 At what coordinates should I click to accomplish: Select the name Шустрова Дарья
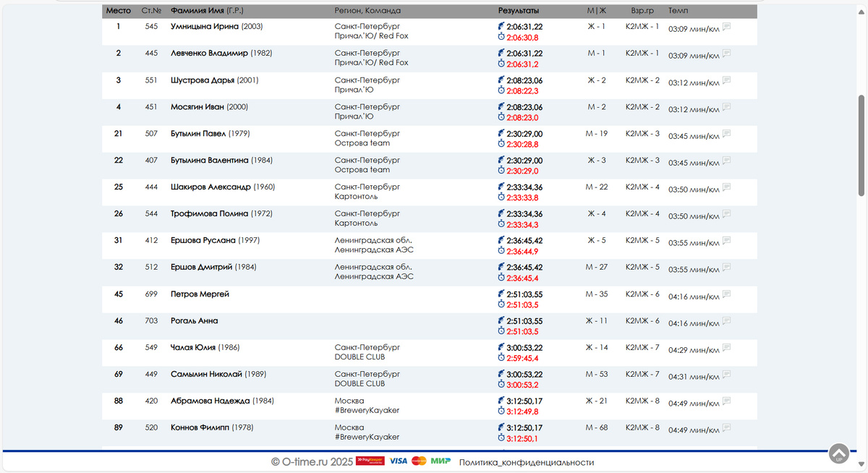[x=203, y=80]
